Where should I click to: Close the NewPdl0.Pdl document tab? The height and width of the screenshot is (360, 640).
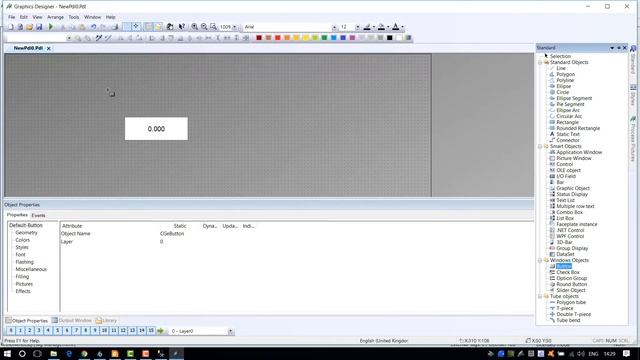pyautogui.click(x=49, y=48)
